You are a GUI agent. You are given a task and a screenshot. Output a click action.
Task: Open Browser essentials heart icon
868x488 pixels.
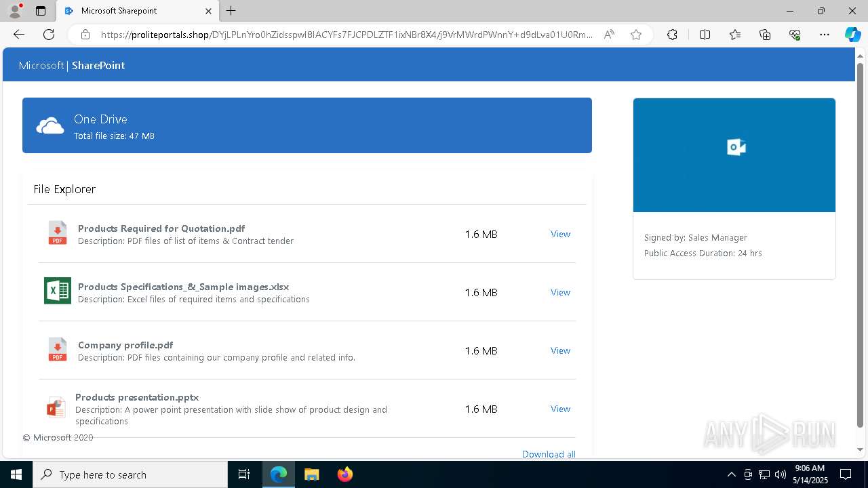(x=795, y=35)
